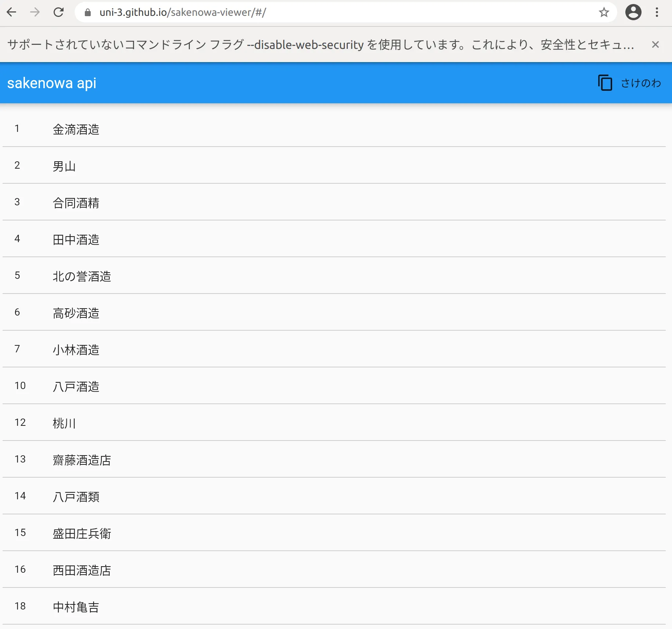Click the warning message text about コマンドライン フラグ
672x629 pixels.
click(321, 44)
